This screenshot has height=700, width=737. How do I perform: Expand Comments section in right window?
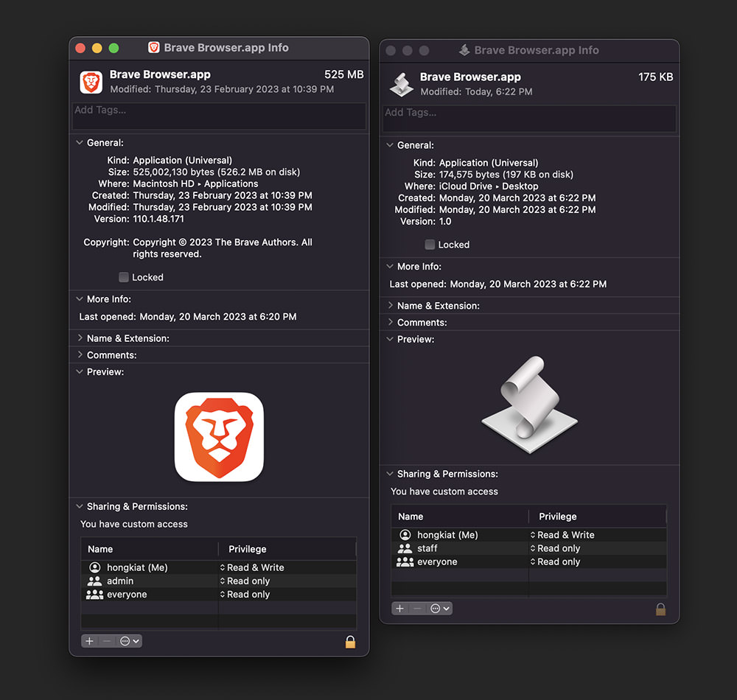coord(390,322)
